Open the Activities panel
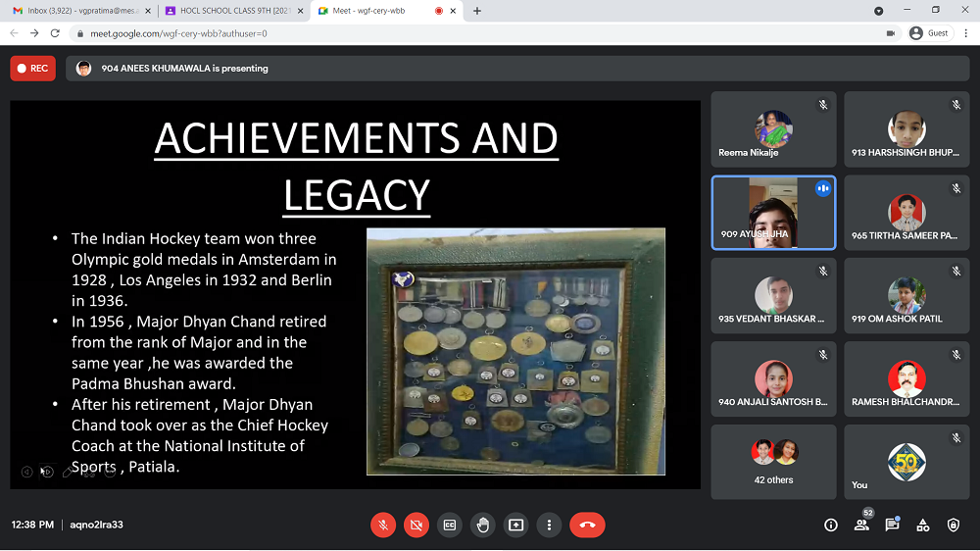The width and height of the screenshot is (980, 551). point(922,525)
